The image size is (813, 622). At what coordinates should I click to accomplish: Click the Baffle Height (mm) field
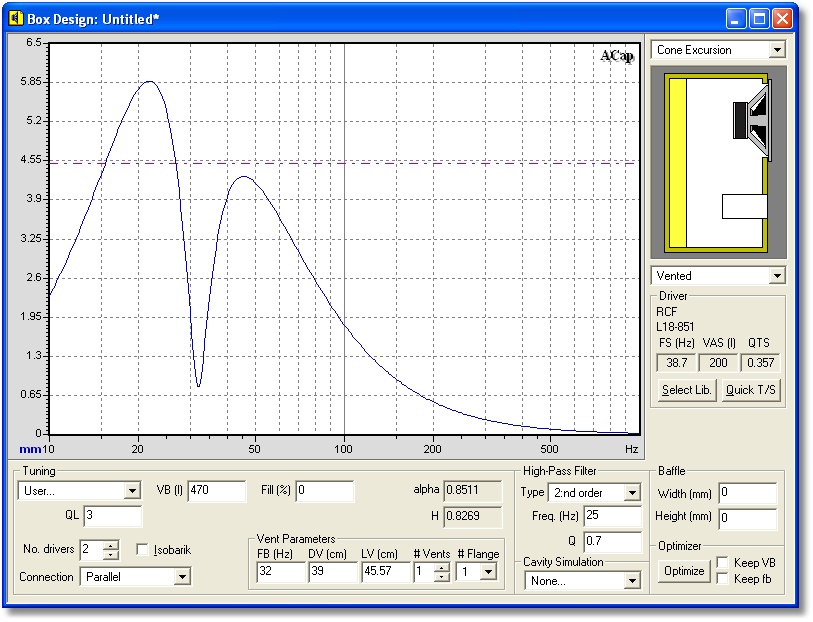click(748, 518)
